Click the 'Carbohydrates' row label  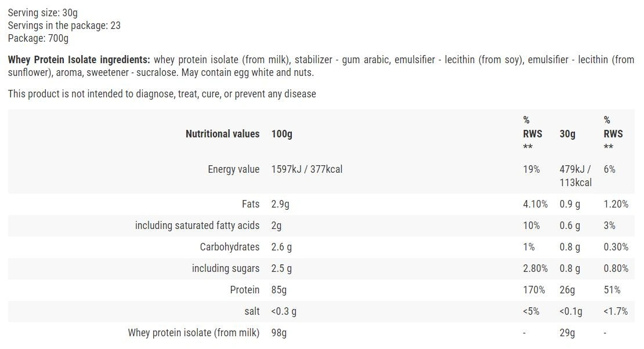(x=230, y=247)
